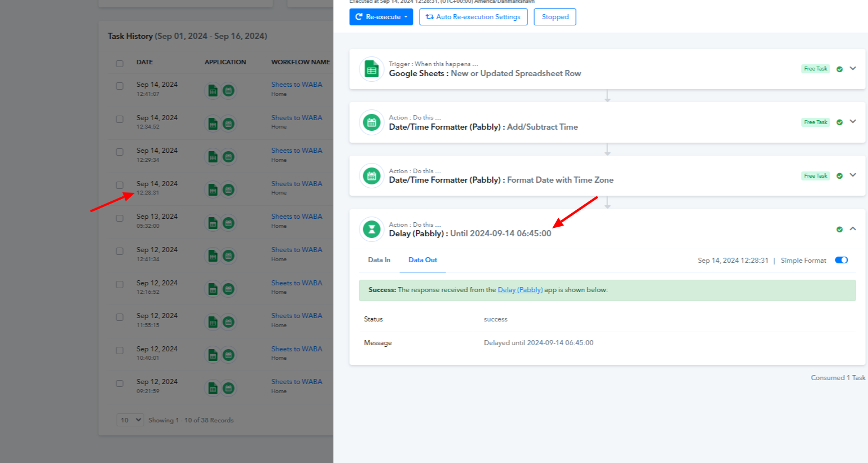Select checkbox for Sep 12 12:16:52 task
The image size is (868, 463).
tap(120, 284)
